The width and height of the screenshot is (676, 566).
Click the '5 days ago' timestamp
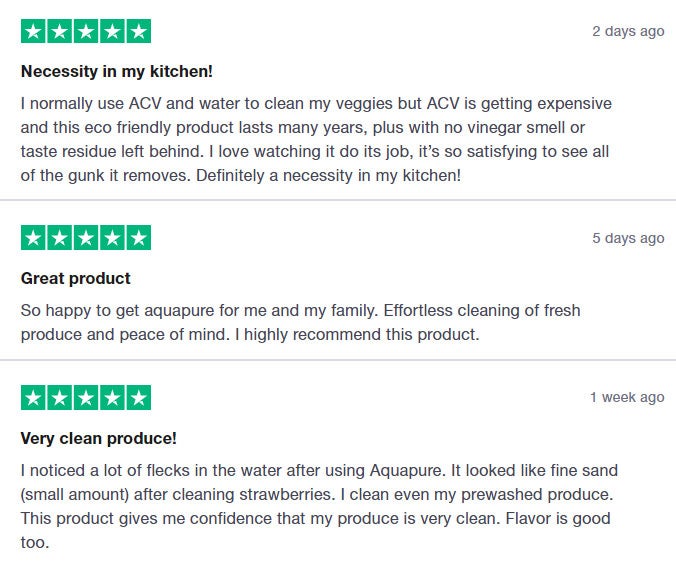tap(628, 238)
